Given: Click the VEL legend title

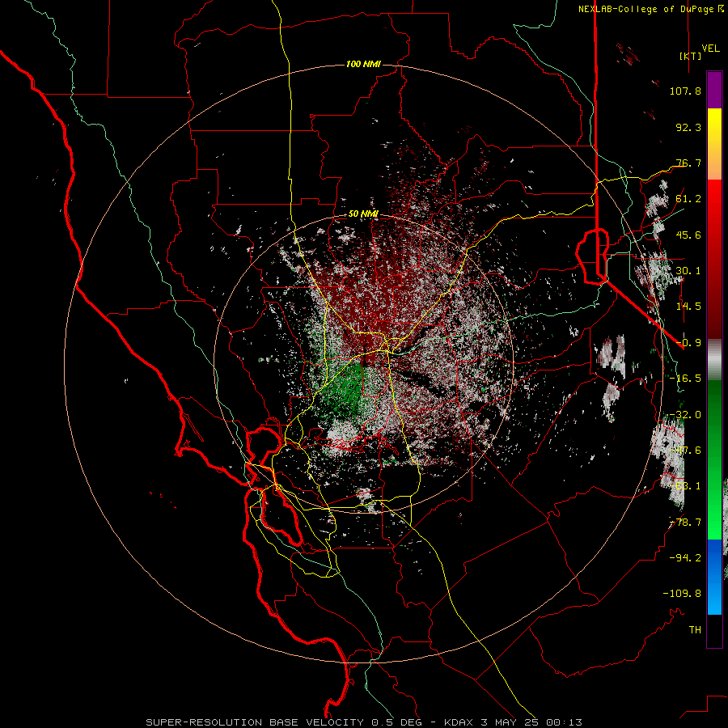Looking at the screenshot, I should [711, 48].
